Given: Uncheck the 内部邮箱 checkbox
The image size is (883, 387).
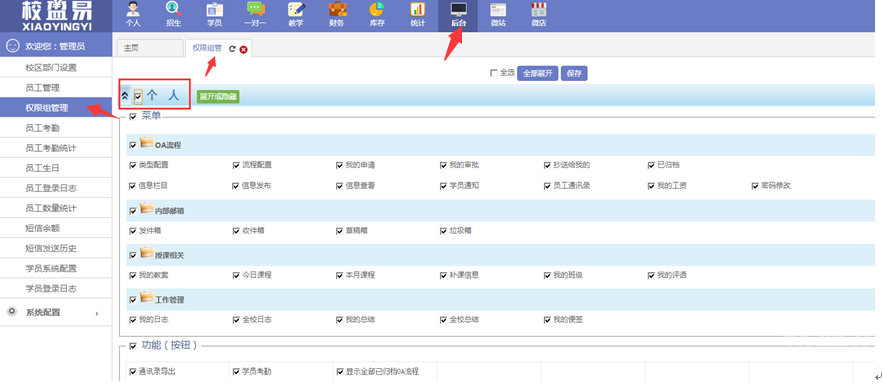Looking at the screenshot, I should coord(133,211).
